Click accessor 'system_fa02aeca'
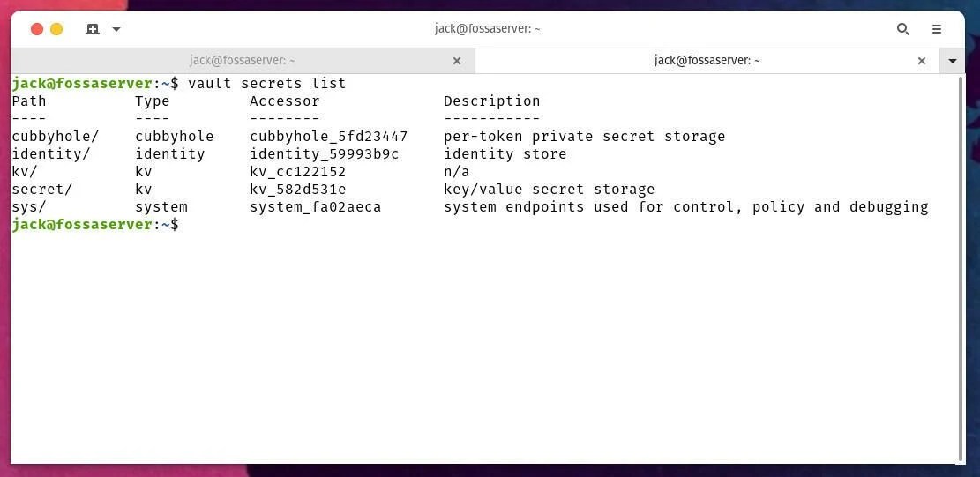 tap(315, 206)
